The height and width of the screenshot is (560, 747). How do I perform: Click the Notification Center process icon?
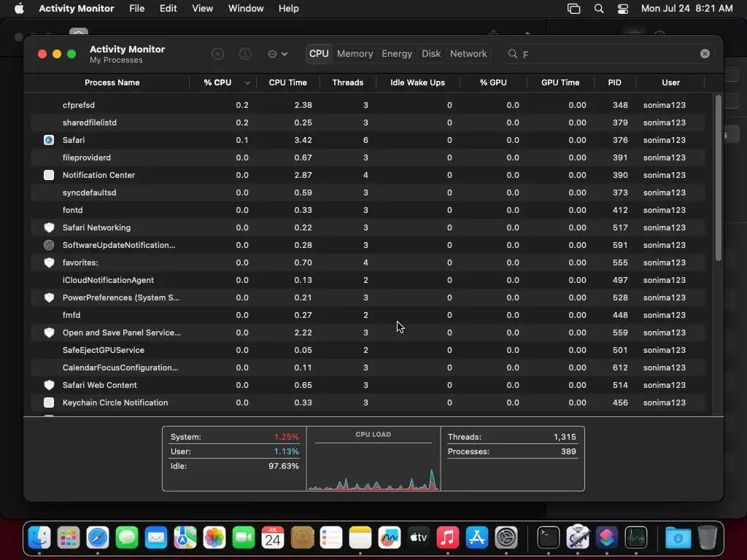pos(49,175)
